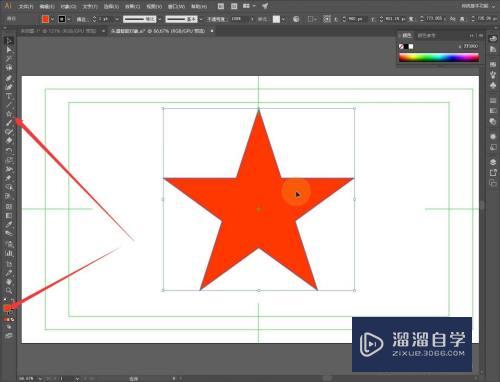Open the 对象(O) menu
This screenshot has width=500, height=382.
click(68, 6)
